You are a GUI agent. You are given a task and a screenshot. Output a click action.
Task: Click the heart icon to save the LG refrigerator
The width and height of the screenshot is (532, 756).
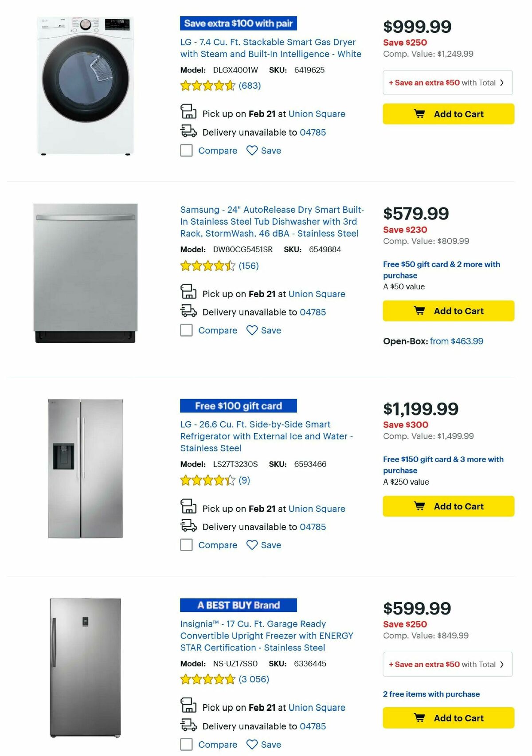tap(252, 545)
